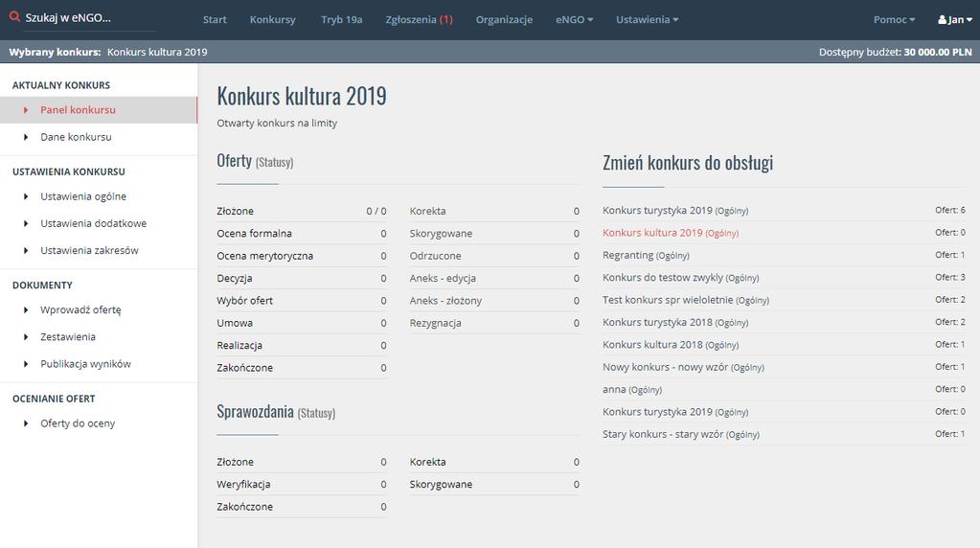
Task: Click the Wybór ofert status row
Action: click(301, 301)
